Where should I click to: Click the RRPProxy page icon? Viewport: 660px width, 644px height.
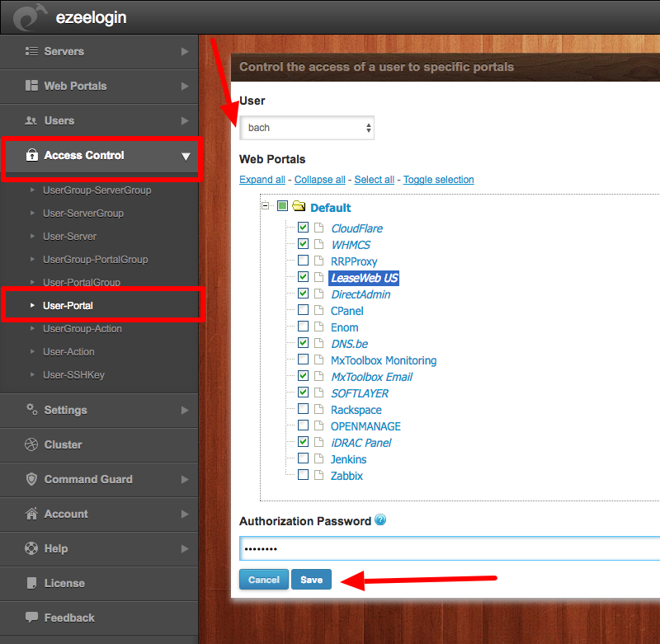coord(319,261)
